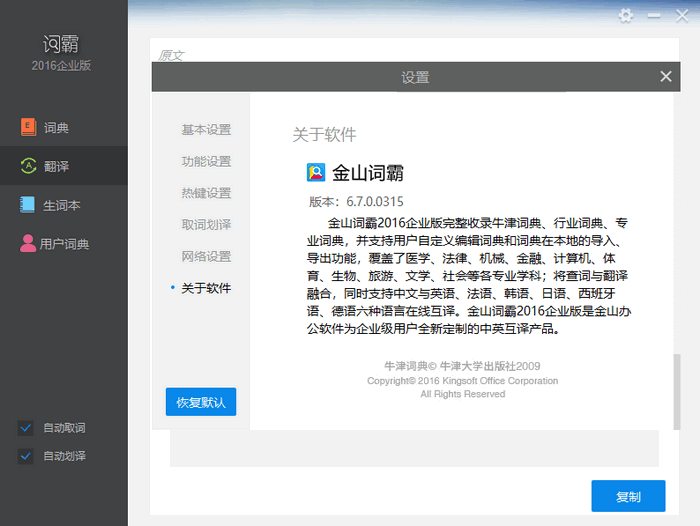Open the 词典 dictionary icon in sidebar
This screenshot has width=700, height=526.
coord(29,127)
